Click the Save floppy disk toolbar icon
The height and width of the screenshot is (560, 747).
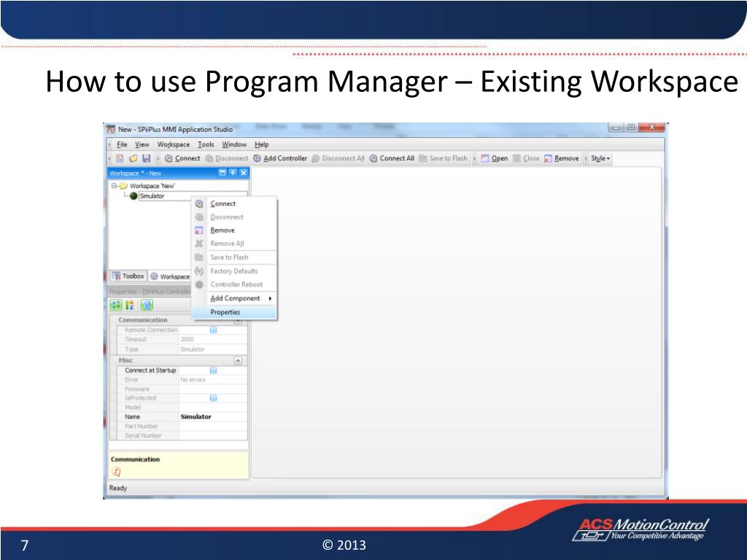coord(146,158)
